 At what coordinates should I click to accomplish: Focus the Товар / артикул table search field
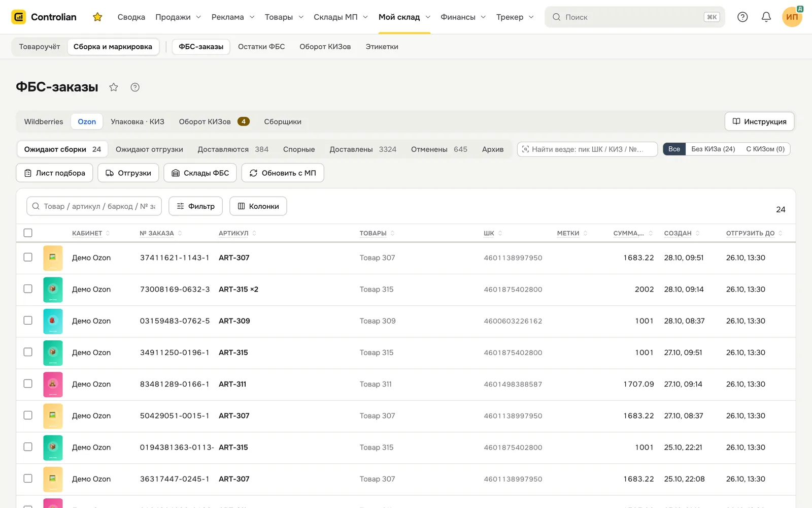(x=94, y=206)
